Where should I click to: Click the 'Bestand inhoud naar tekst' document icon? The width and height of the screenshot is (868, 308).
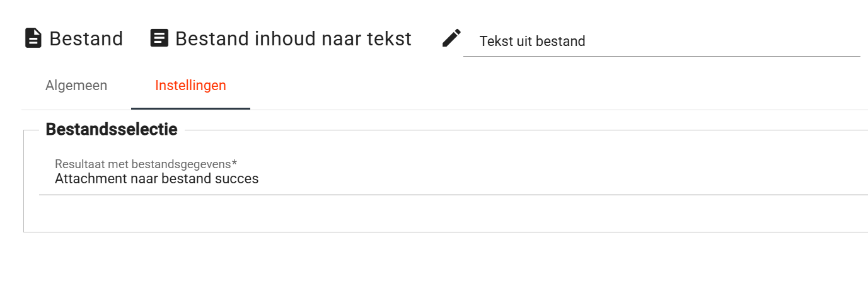pos(159,38)
